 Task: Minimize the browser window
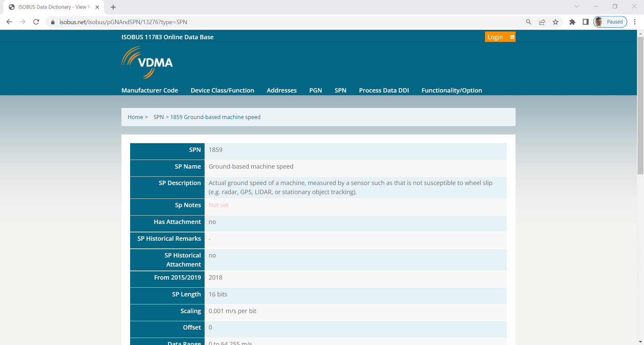pos(596,6)
